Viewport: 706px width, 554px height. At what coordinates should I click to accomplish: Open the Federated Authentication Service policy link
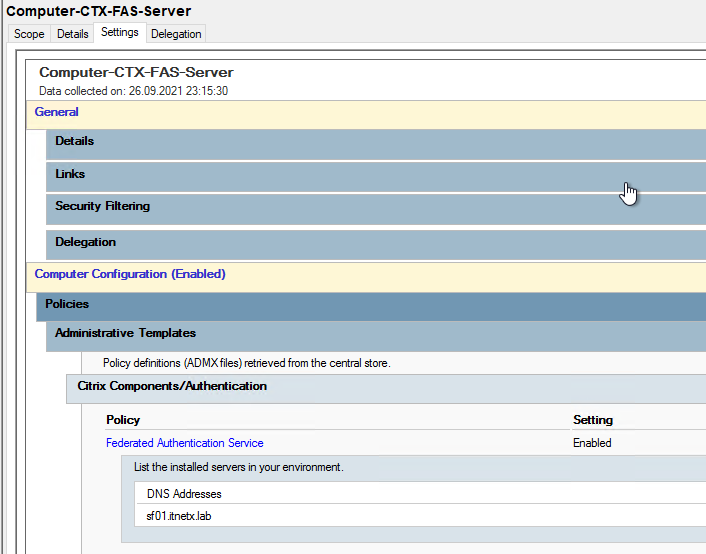coord(185,443)
